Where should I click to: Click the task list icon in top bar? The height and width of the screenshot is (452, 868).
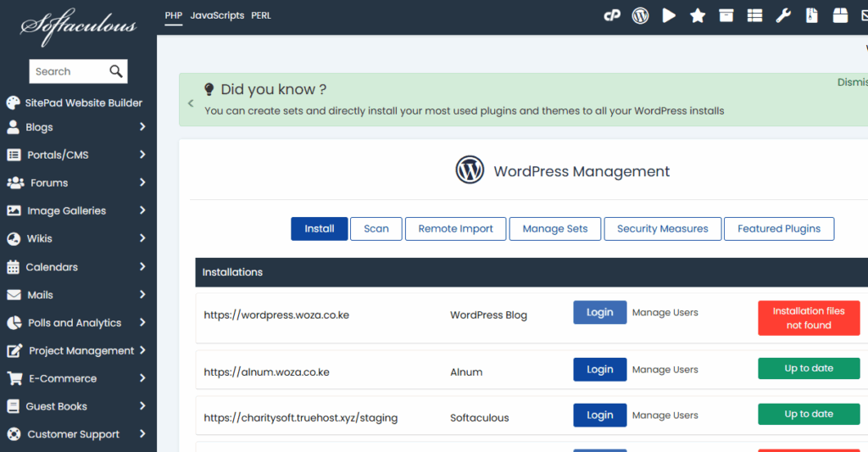point(754,15)
